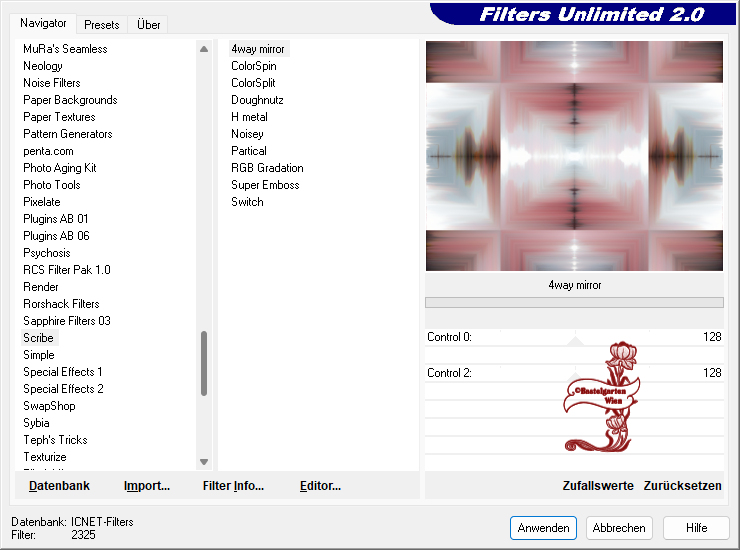The height and width of the screenshot is (550, 740).
Task: Select the Partical filter
Action: tap(249, 151)
